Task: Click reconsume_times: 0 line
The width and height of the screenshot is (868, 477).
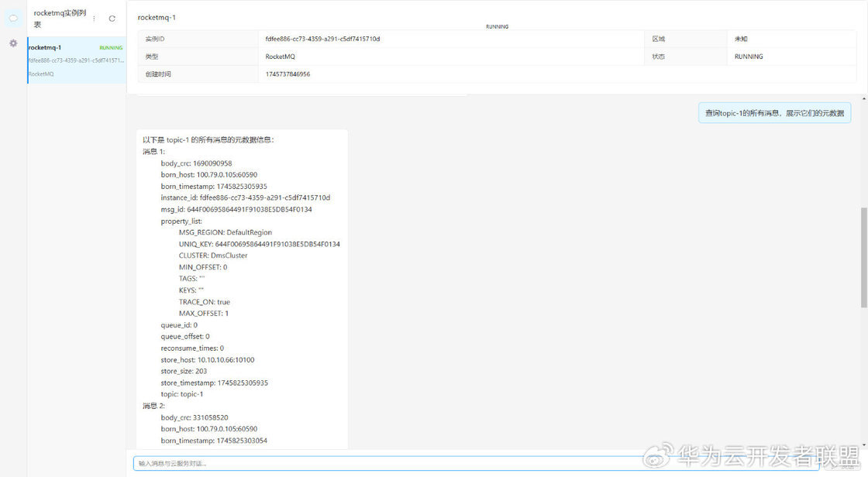Action: coord(193,348)
